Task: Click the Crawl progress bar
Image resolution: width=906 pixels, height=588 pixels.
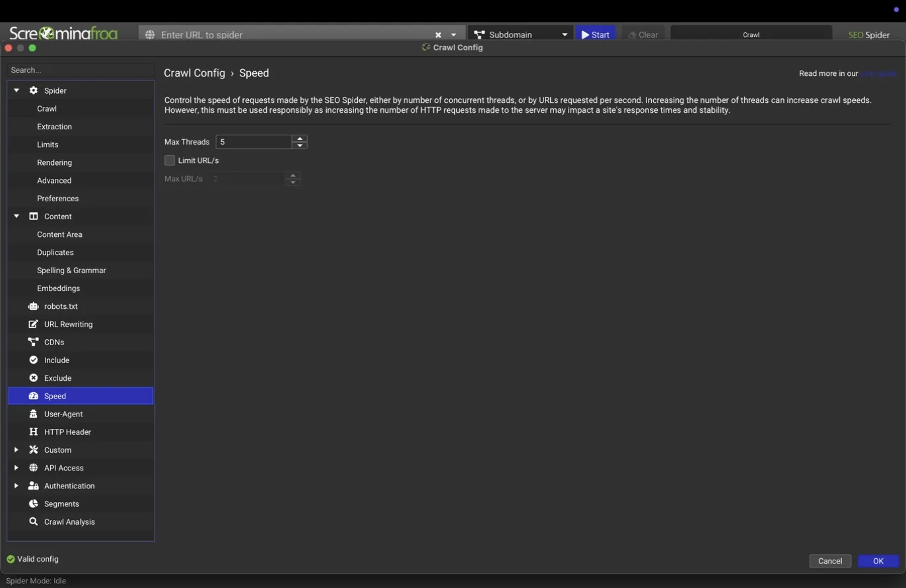Action: 751,34
